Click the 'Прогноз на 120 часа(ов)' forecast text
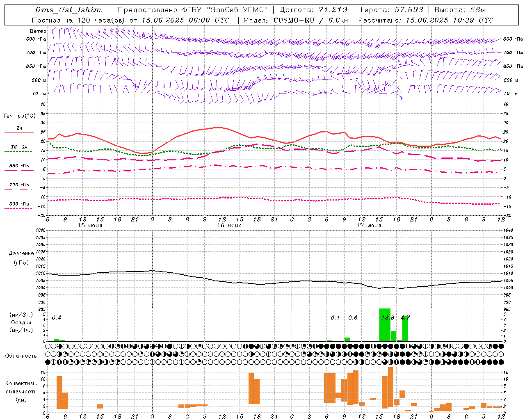This screenshot has width=525, height=420. click(x=79, y=20)
